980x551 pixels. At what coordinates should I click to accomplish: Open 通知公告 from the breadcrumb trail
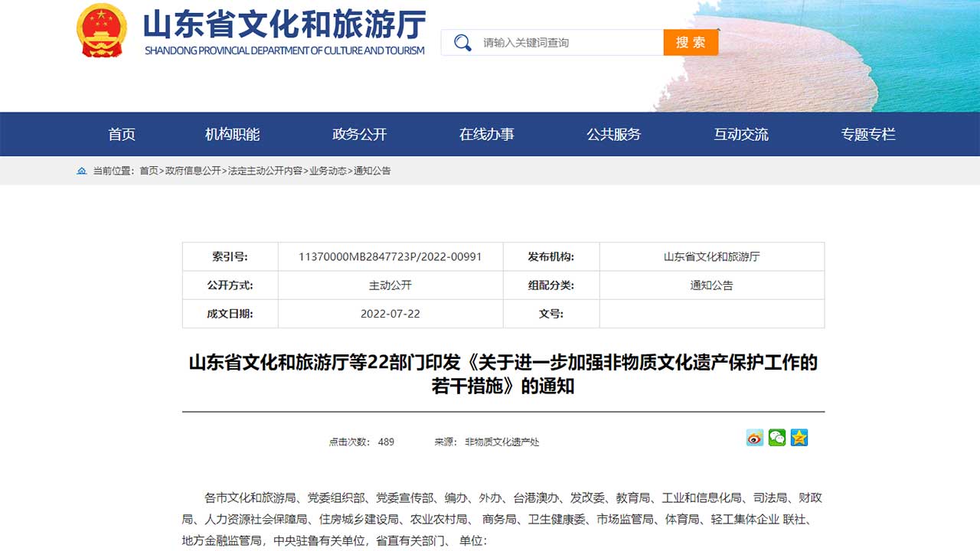[371, 171]
